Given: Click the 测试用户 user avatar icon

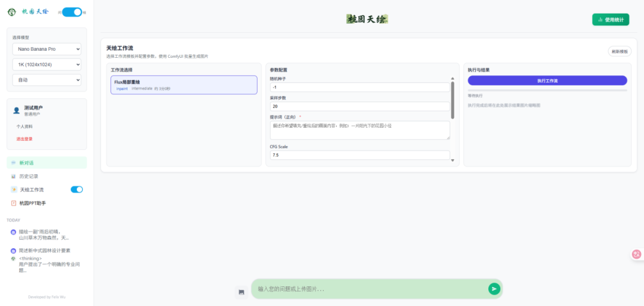Looking at the screenshot, I should [16, 110].
